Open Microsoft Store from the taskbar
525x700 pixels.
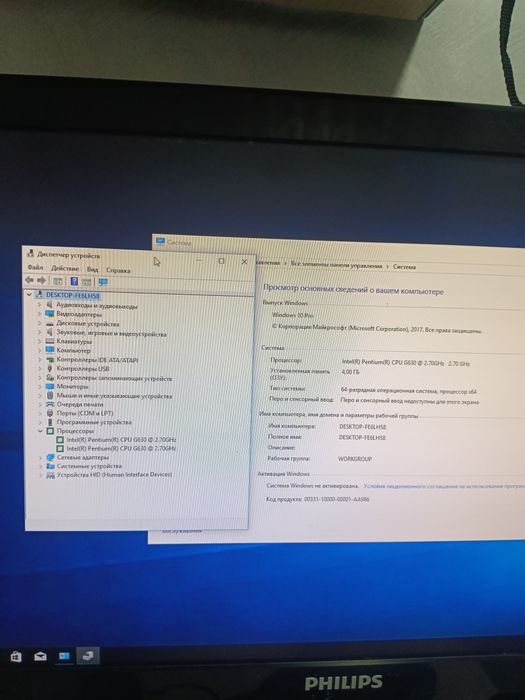point(16,657)
